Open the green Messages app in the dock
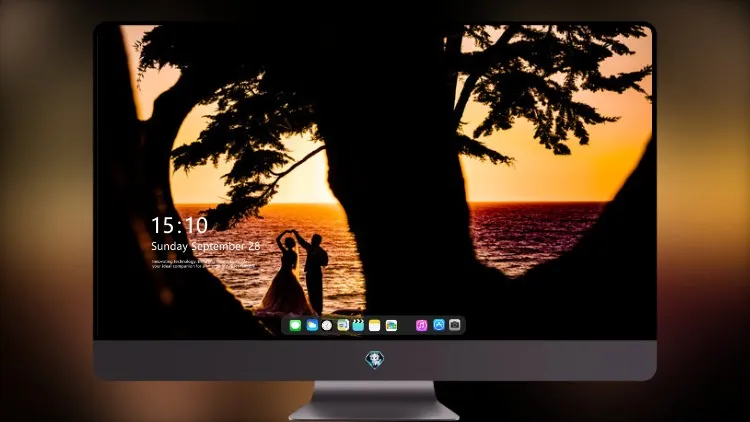This screenshot has width=750, height=422. [x=295, y=325]
